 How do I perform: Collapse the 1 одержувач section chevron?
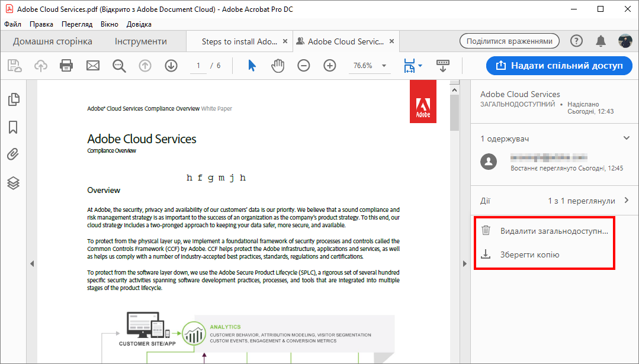coord(627,138)
